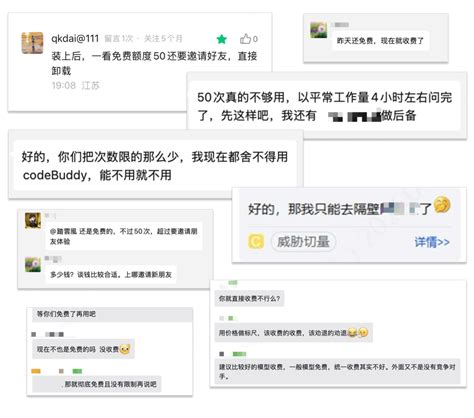Click the emoji in 现在不也是免费的吗 message
This screenshot has width=474, height=418.
point(125,349)
